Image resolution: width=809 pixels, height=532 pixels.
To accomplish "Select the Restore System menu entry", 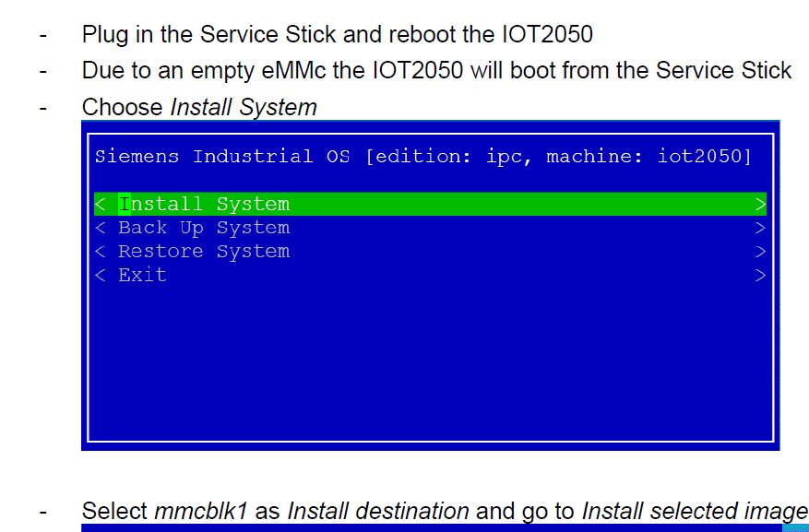I will pos(430,252).
